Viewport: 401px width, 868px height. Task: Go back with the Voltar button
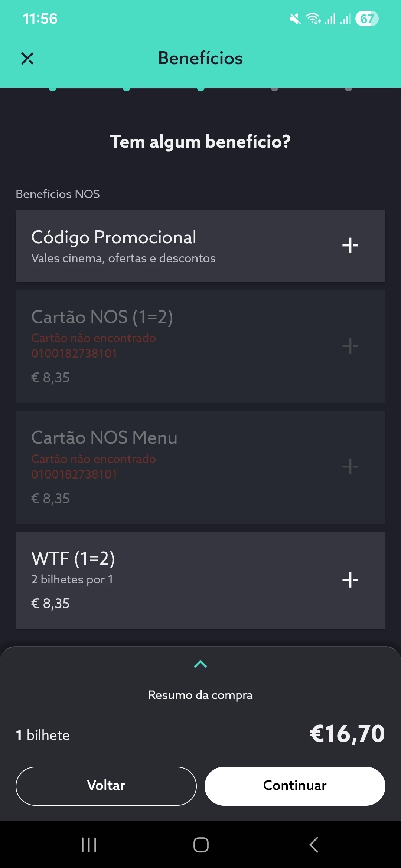point(106,786)
